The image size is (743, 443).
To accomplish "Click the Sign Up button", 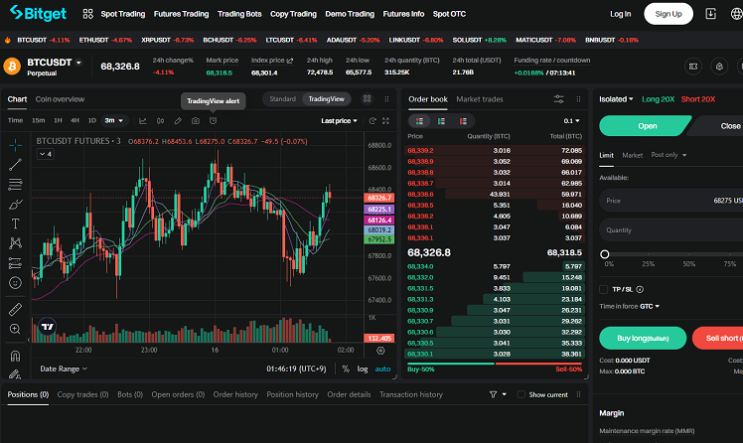I will (x=668, y=14).
